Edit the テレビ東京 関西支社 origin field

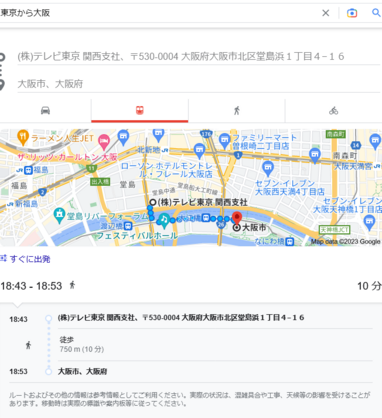click(199, 56)
